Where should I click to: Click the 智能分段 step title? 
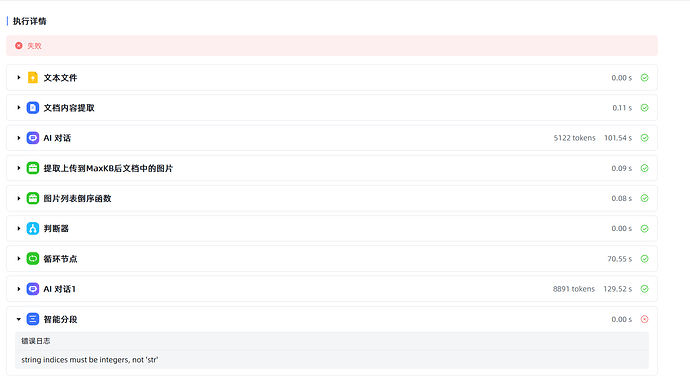(60, 319)
